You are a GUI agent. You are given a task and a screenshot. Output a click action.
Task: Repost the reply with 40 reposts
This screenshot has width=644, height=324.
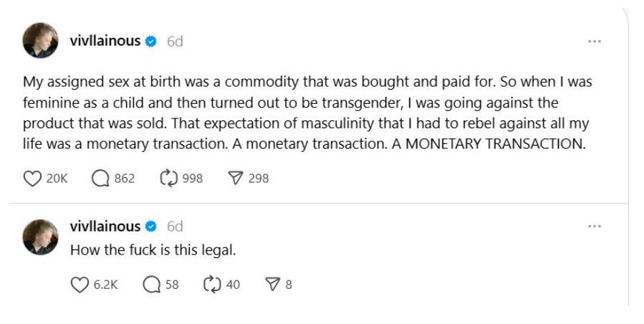pos(211,285)
